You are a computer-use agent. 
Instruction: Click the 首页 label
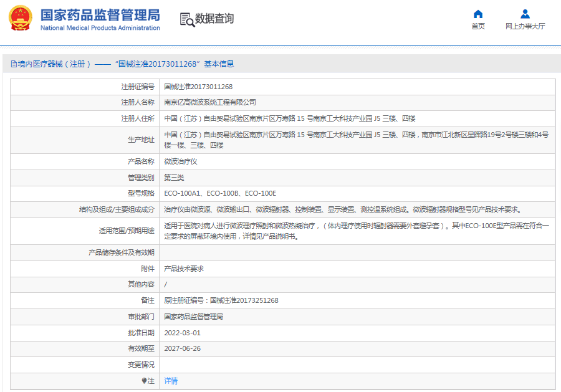[478, 26]
